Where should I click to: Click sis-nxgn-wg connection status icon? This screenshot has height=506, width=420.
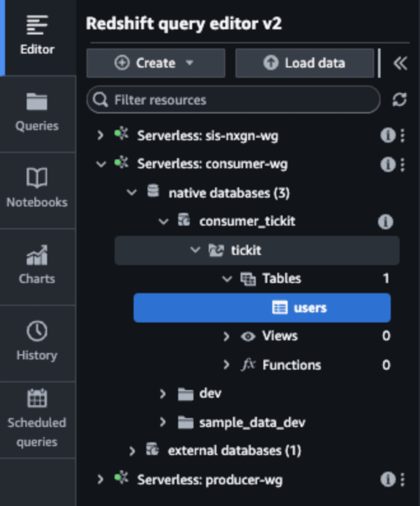(121, 133)
